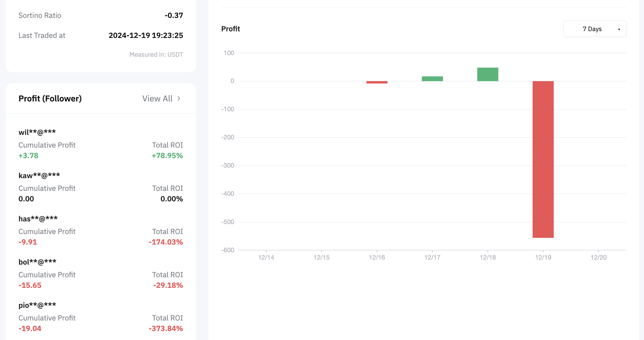Select follower bol**@***
The image size is (644, 340).
(37, 262)
